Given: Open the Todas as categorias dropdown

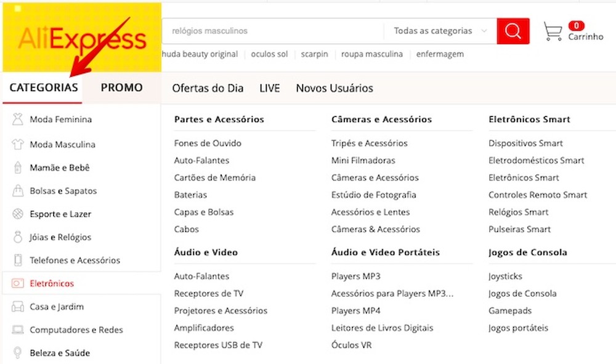Looking at the screenshot, I should point(436,30).
